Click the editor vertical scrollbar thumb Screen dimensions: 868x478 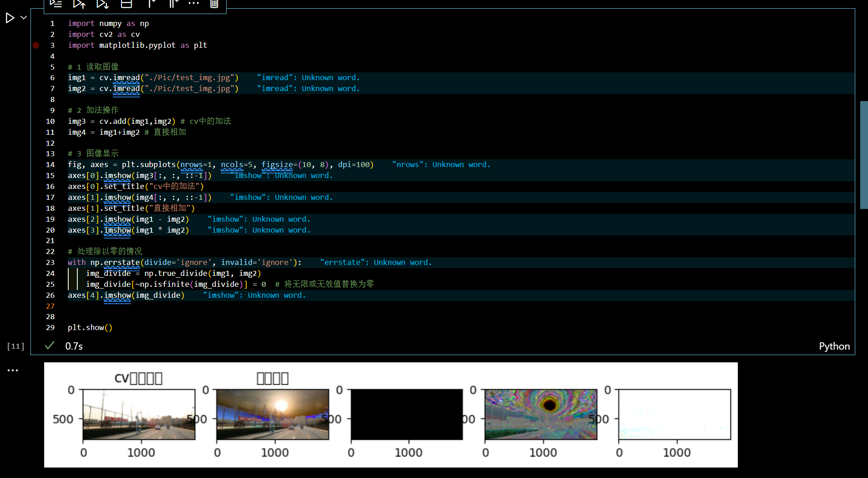point(863,155)
